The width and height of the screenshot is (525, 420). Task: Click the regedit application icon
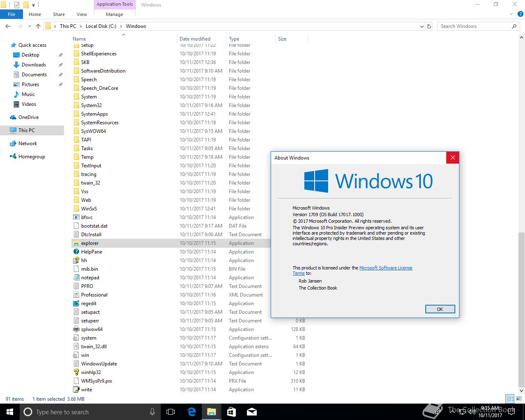[76, 304]
